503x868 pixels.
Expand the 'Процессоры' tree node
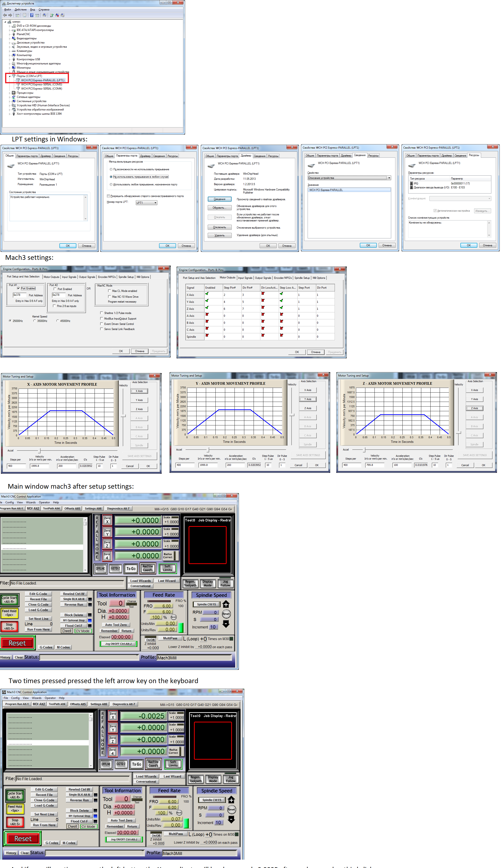coord(10,93)
